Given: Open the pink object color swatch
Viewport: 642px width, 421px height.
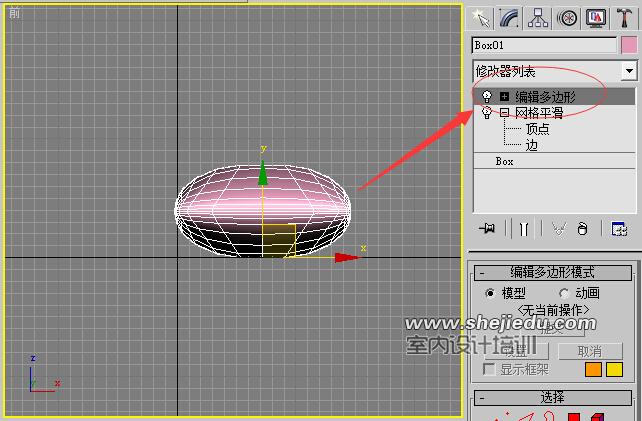Looking at the screenshot, I should point(629,45).
